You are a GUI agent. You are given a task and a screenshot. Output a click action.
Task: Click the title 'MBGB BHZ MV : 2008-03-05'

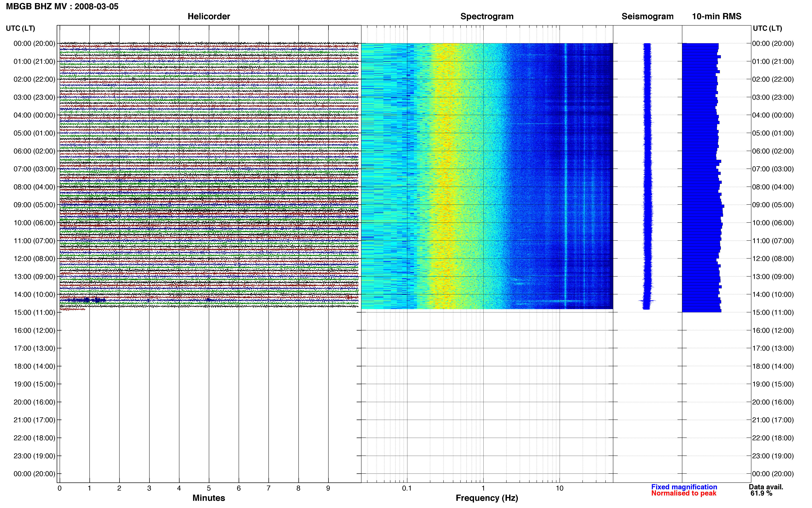click(x=62, y=6)
